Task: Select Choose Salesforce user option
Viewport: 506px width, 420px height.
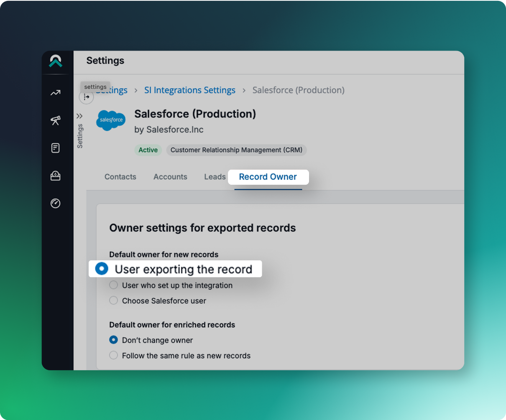Action: (113, 300)
